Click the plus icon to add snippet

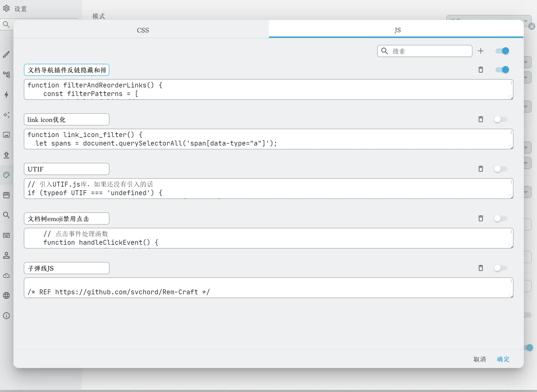[481, 51]
